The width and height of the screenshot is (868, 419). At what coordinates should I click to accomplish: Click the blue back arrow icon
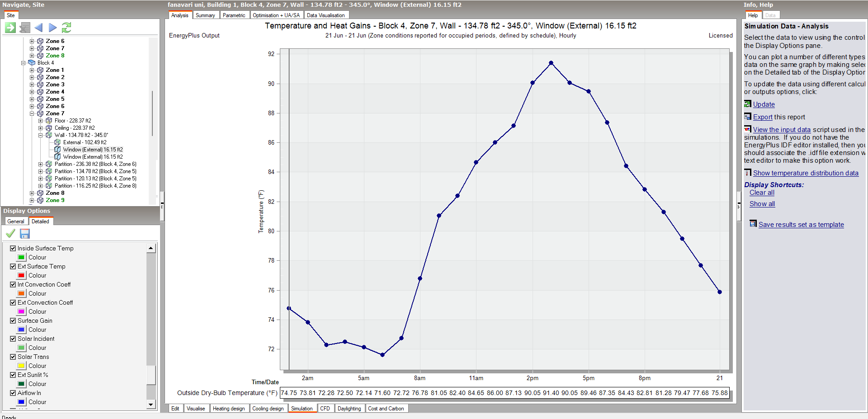point(38,28)
